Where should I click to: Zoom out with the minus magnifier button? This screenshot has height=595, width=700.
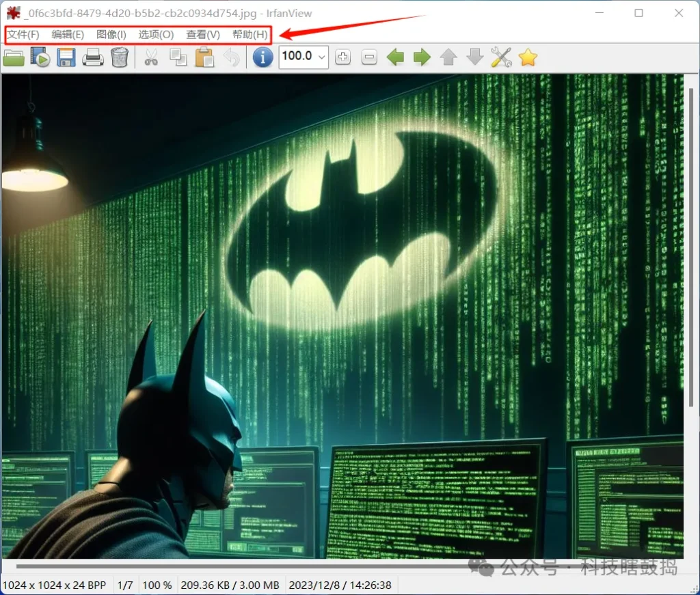click(x=369, y=57)
